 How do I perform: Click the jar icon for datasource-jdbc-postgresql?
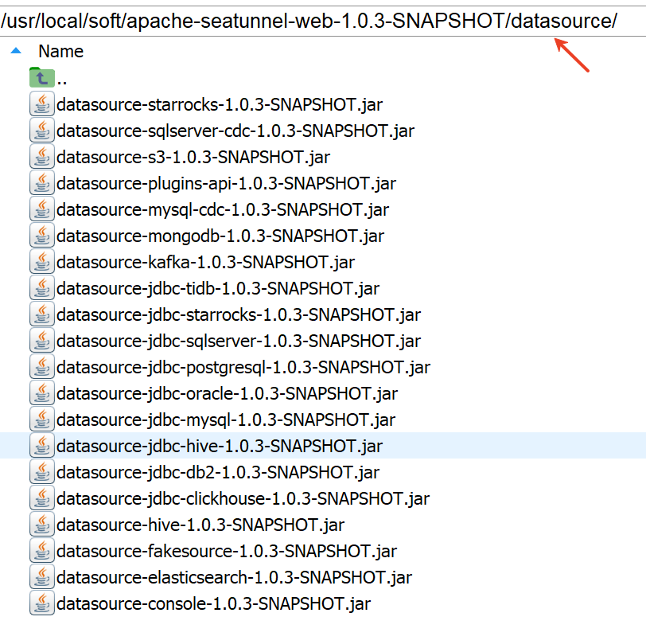click(42, 367)
